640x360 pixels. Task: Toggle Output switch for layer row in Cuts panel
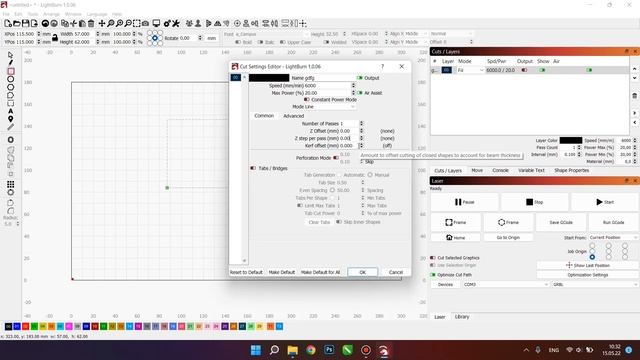point(524,70)
